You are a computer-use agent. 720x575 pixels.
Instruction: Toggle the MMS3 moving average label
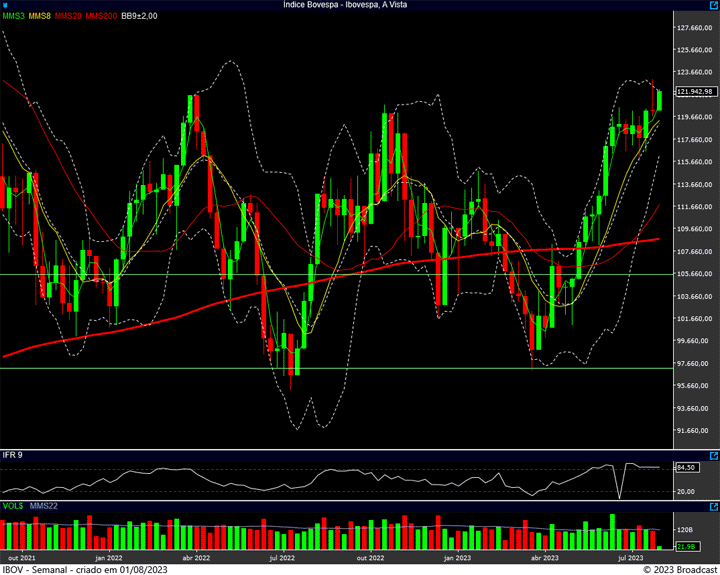(x=13, y=16)
